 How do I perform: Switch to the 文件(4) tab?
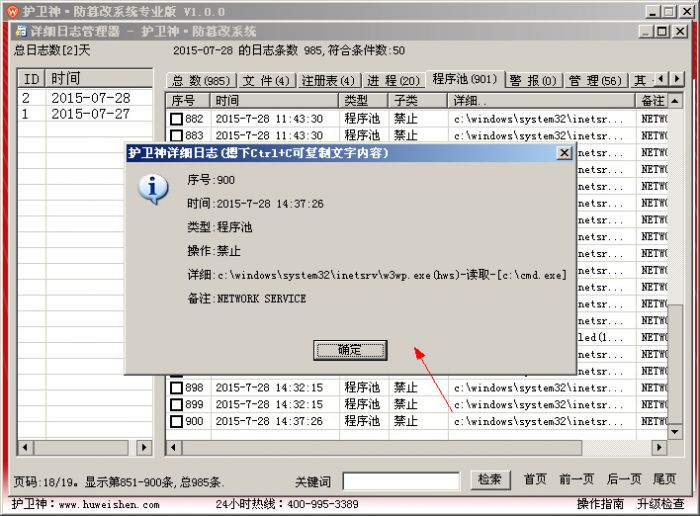(x=266, y=81)
